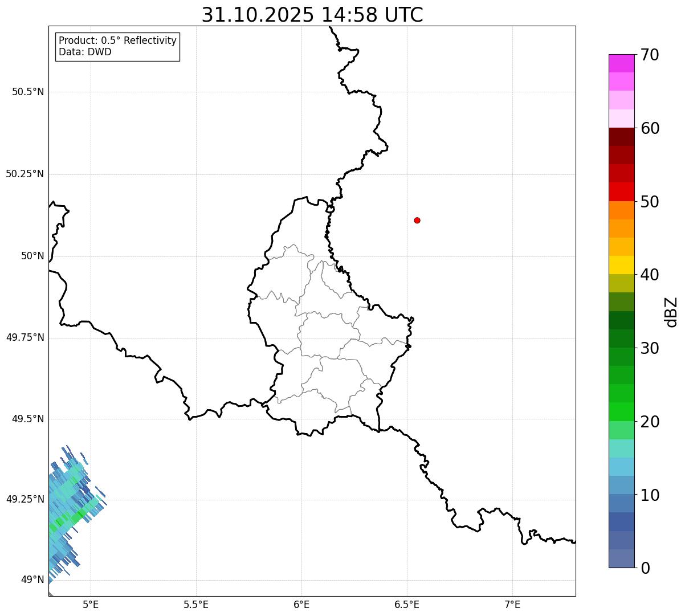Click the Product: 0.5° Reflectivity label
The width and height of the screenshot is (685, 616).
pyautogui.click(x=117, y=41)
